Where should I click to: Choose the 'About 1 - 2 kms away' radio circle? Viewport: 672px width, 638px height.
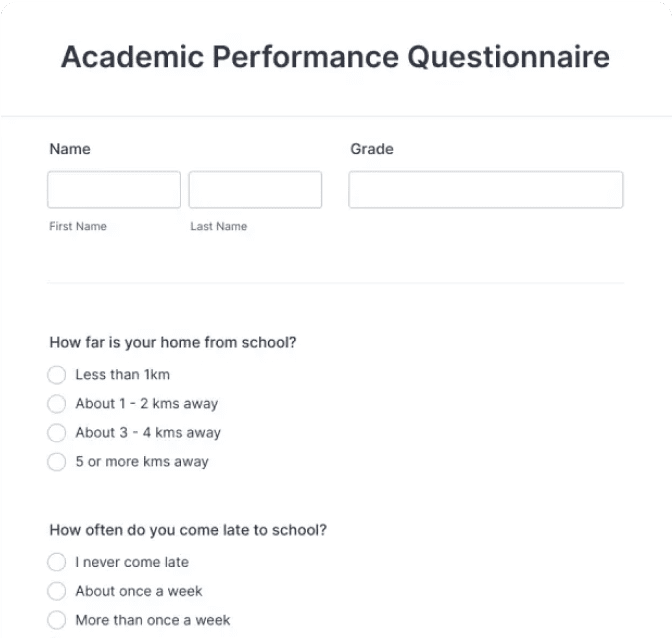(x=57, y=404)
